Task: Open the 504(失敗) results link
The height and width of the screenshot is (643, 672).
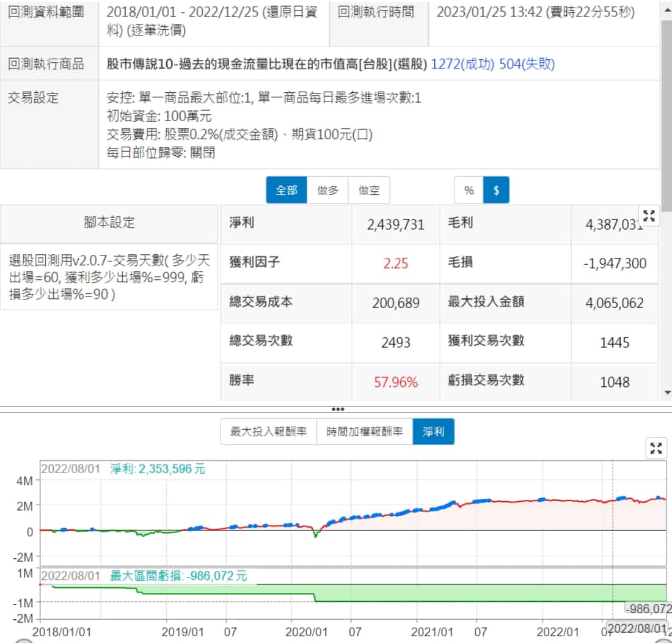Action: coord(527,64)
